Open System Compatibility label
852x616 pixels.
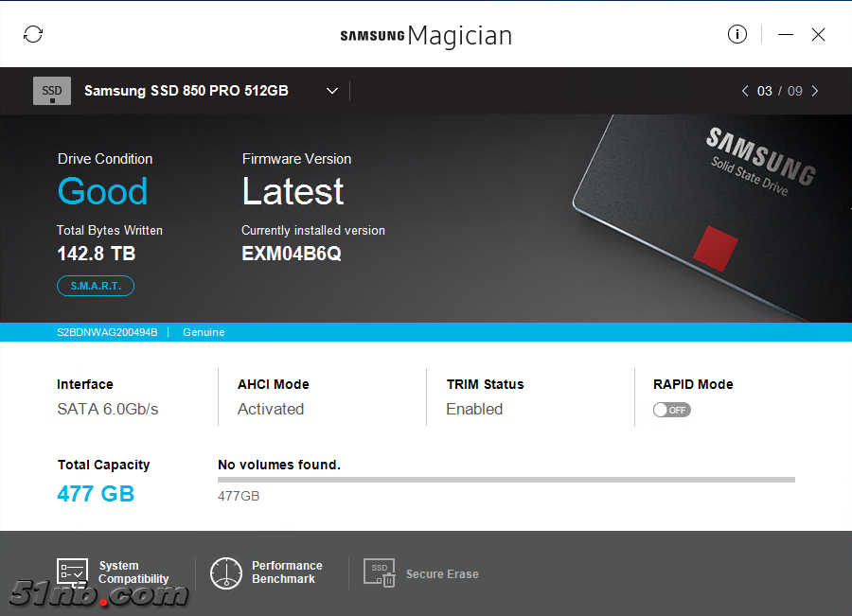pyautogui.click(x=133, y=572)
